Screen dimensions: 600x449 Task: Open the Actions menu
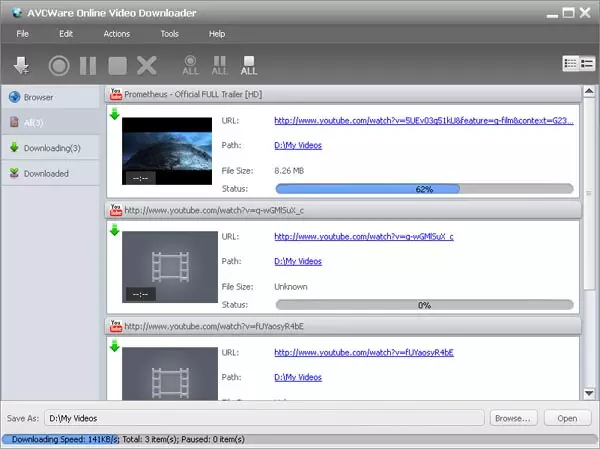[116, 34]
